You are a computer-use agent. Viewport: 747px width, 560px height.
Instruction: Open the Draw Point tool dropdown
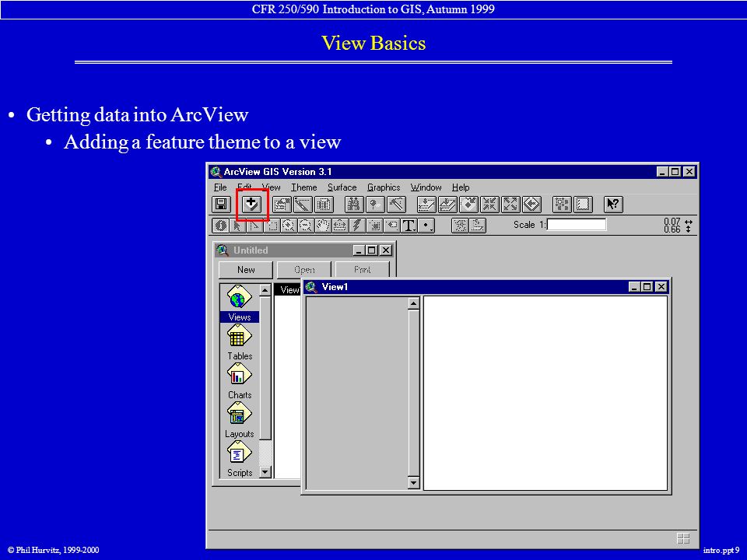point(426,226)
